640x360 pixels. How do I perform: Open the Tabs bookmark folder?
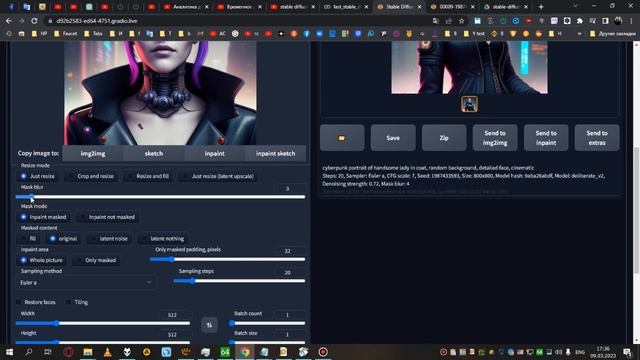[x=93, y=34]
